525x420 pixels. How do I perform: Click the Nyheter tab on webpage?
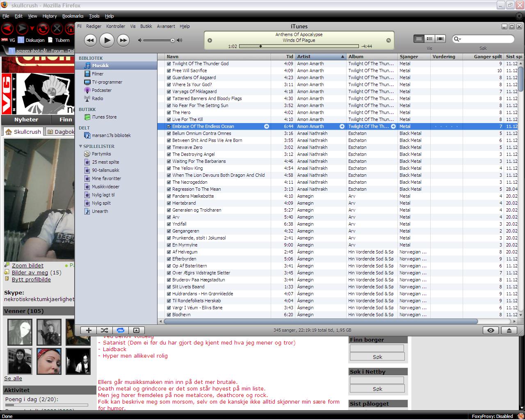click(x=26, y=119)
